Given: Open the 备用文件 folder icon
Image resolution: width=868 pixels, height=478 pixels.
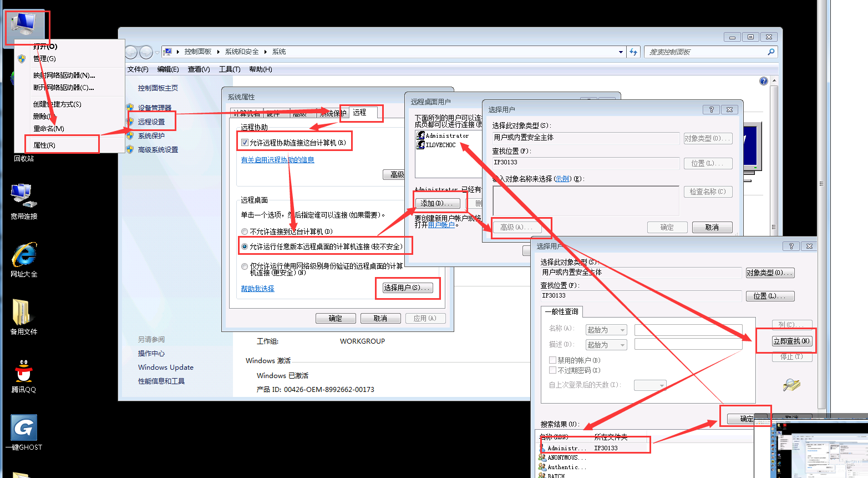Looking at the screenshot, I should click(24, 317).
